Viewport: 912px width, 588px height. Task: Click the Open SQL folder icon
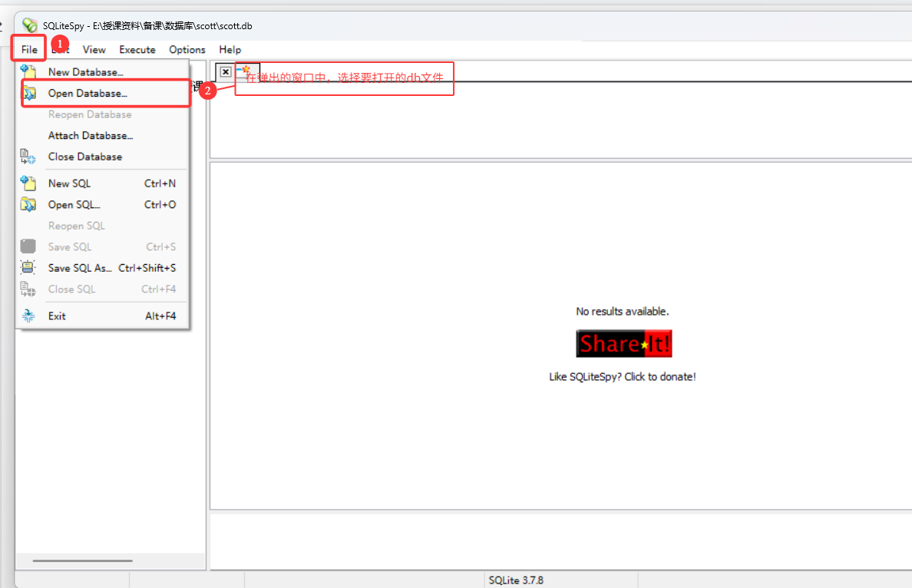tap(28, 204)
